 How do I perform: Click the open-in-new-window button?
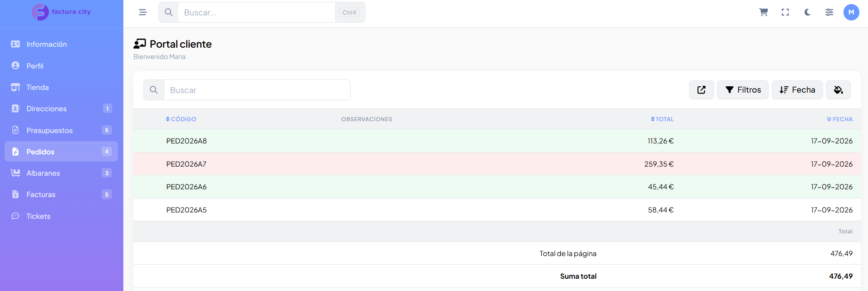[701, 90]
